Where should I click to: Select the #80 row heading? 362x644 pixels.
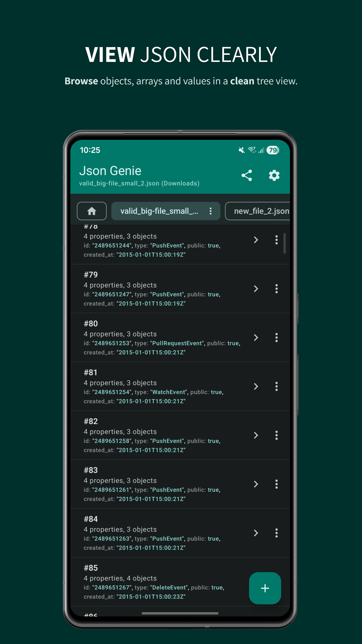tap(91, 324)
